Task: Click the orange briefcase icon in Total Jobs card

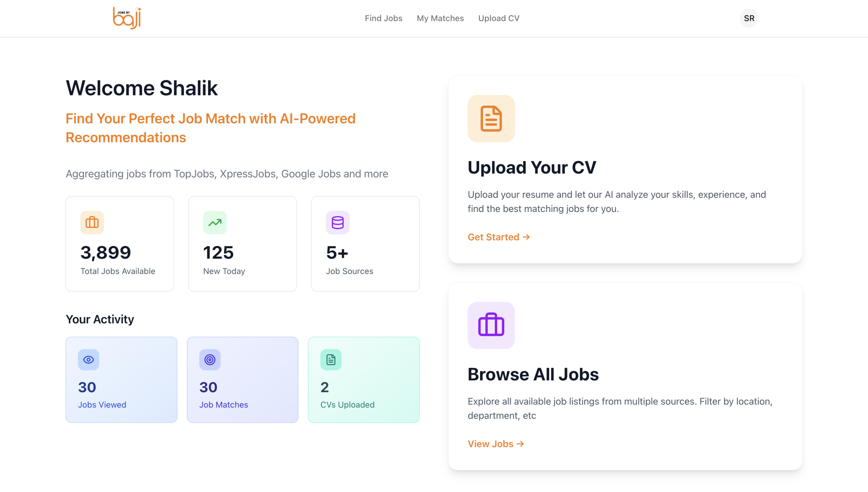Action: 92,223
